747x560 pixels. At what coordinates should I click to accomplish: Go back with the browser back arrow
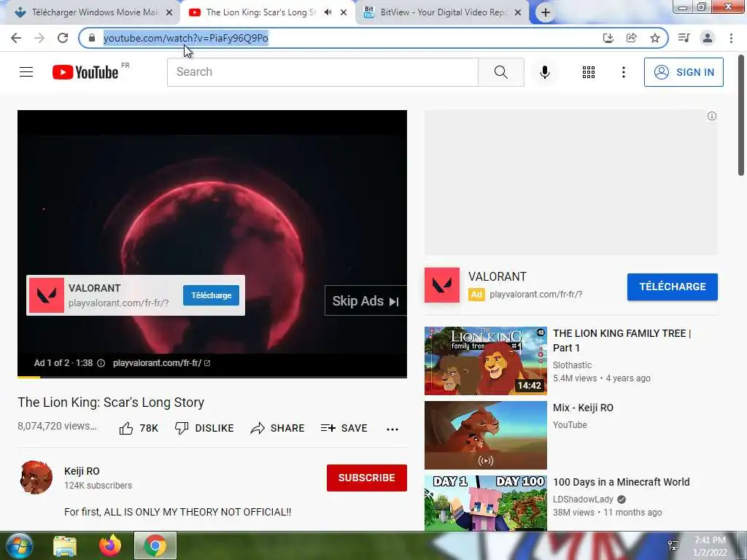(x=16, y=38)
